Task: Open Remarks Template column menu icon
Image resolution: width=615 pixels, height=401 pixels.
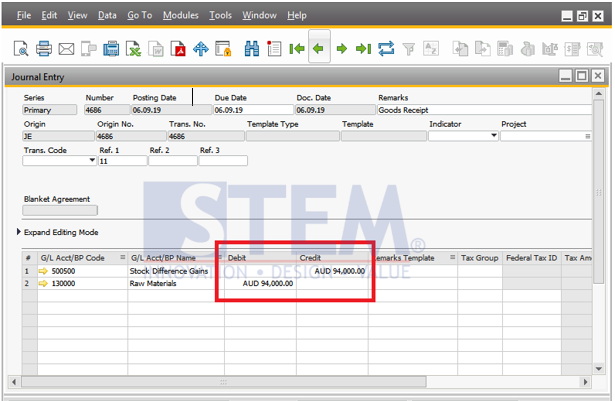Action: (453, 257)
